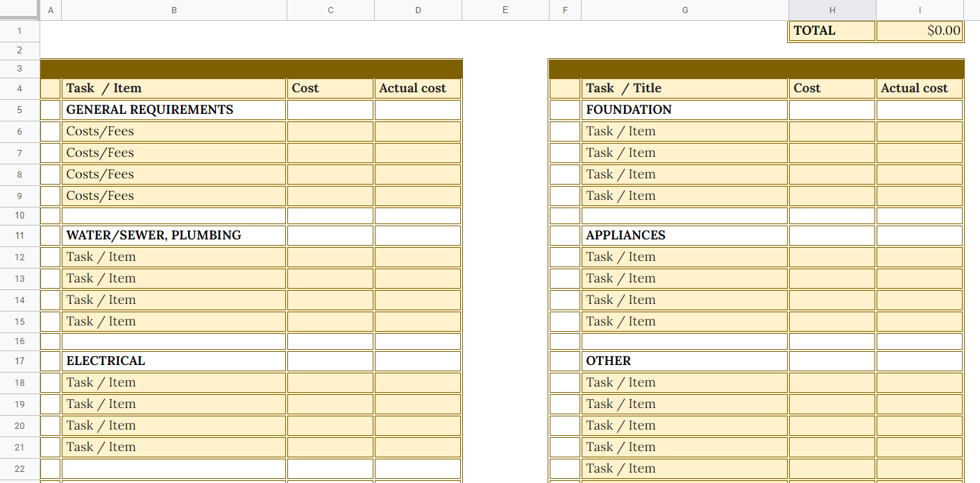Select the Task / Title header of right table
980x483 pixels.
pos(684,88)
